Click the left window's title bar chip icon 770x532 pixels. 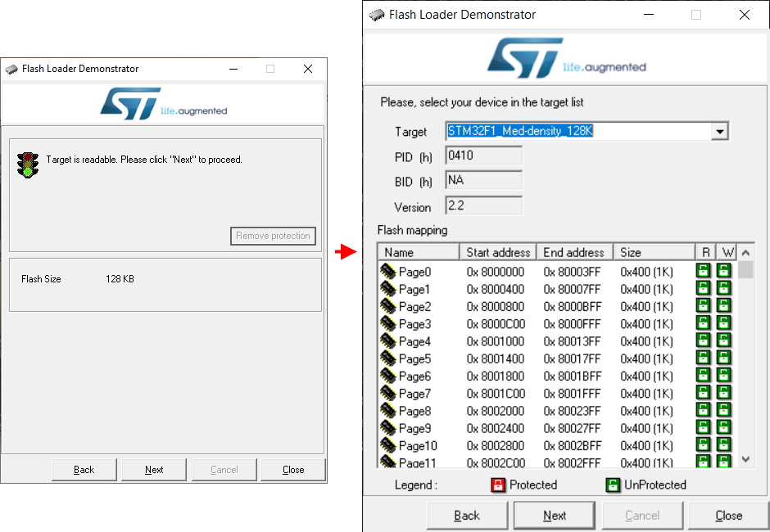(x=11, y=69)
